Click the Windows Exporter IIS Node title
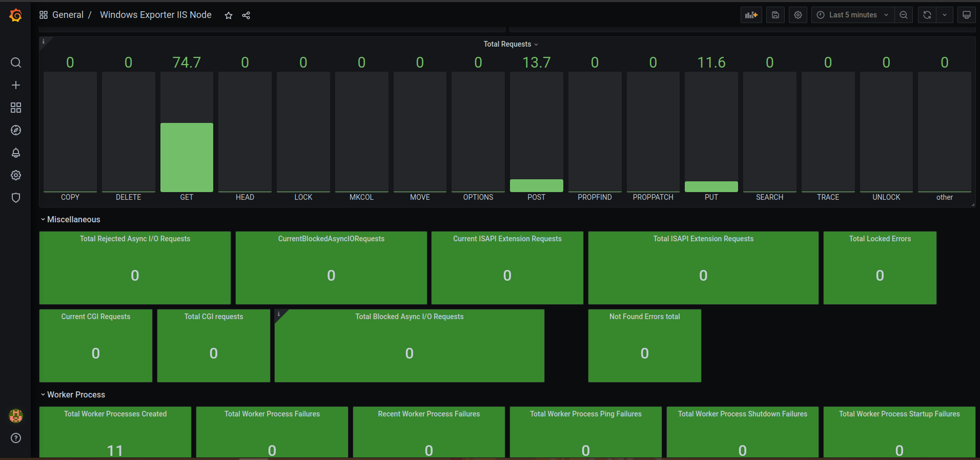 (x=156, y=15)
